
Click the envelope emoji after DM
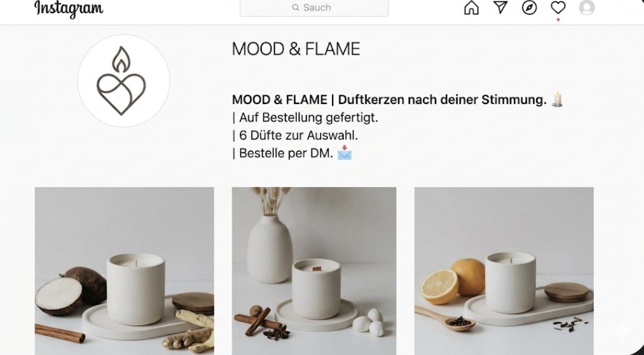tap(344, 152)
